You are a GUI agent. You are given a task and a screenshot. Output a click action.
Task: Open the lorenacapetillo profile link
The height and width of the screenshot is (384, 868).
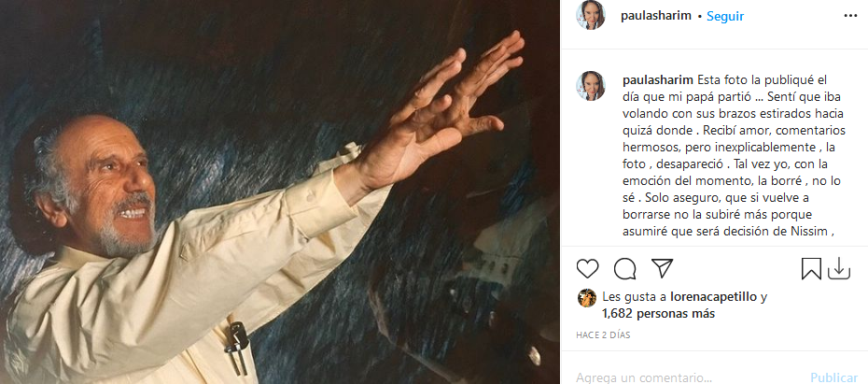click(710, 297)
